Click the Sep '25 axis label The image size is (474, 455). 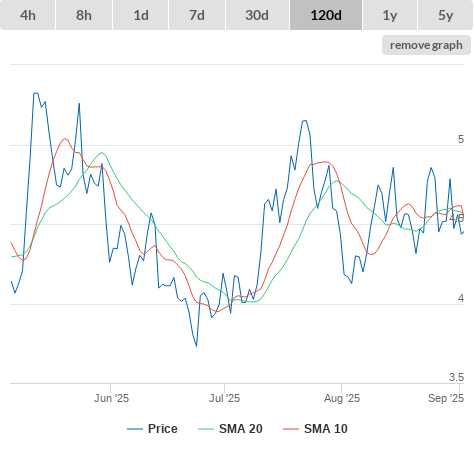click(446, 398)
